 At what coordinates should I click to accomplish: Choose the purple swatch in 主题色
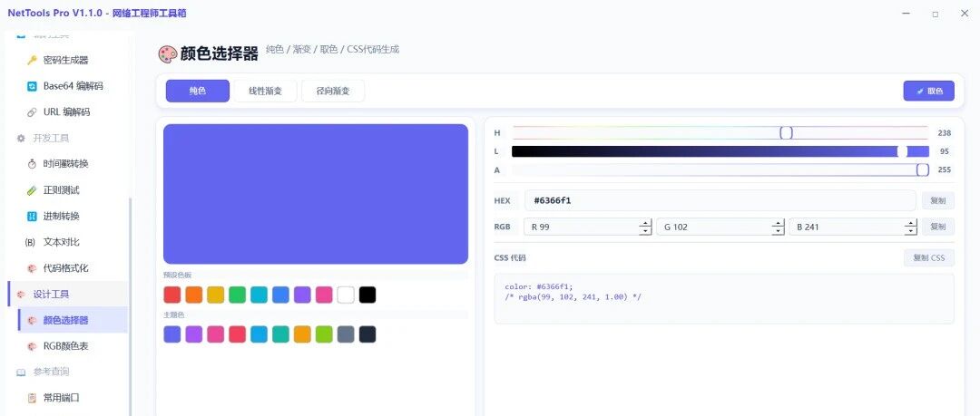[x=194, y=334]
